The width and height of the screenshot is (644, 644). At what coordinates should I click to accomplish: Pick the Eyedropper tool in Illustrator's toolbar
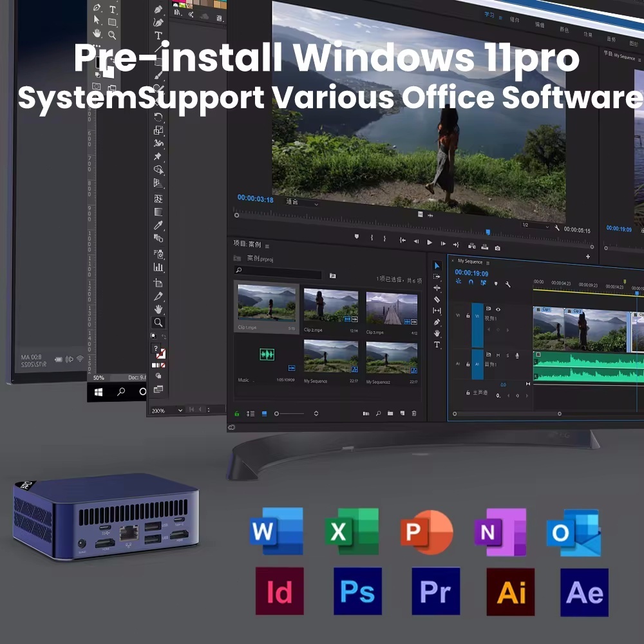point(158,225)
